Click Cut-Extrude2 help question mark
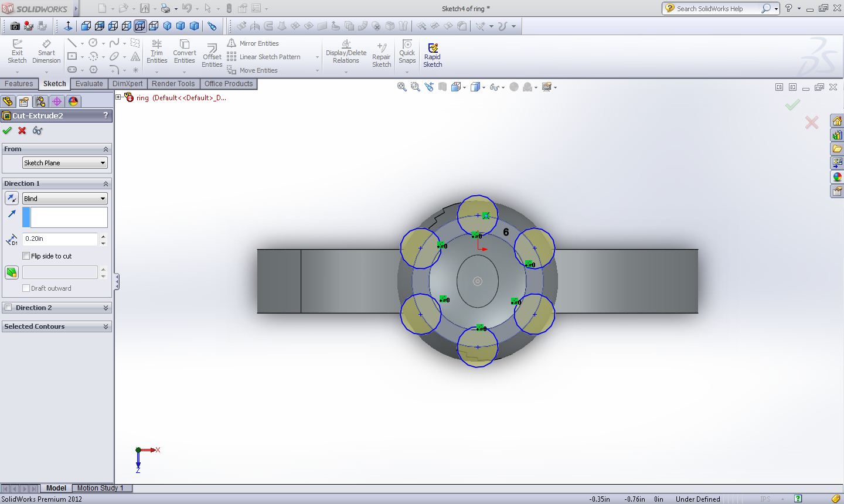844x504 pixels. tap(105, 115)
